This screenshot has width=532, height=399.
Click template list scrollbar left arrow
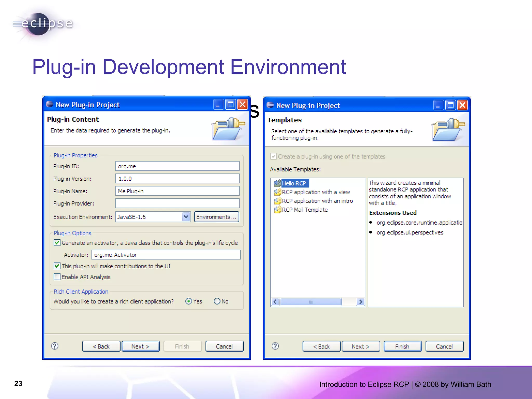275,302
